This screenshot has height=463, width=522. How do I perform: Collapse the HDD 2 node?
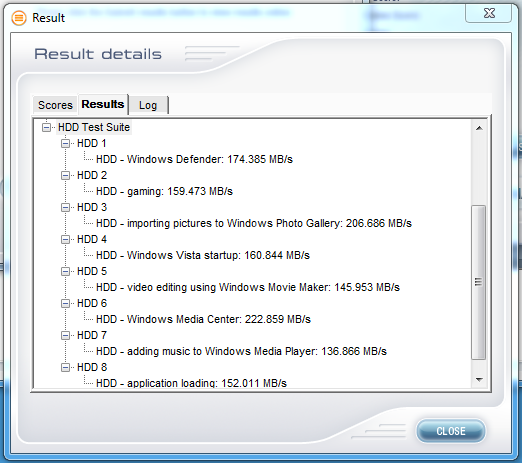coord(65,175)
